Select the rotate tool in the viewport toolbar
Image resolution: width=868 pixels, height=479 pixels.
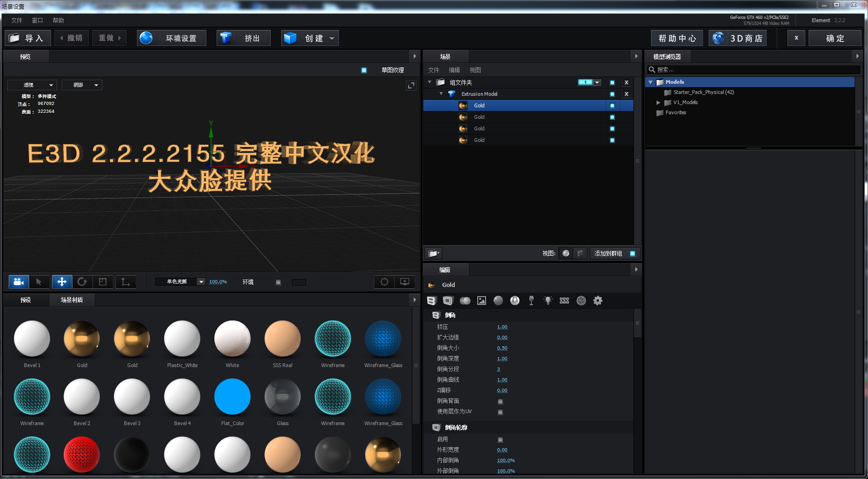click(x=82, y=281)
